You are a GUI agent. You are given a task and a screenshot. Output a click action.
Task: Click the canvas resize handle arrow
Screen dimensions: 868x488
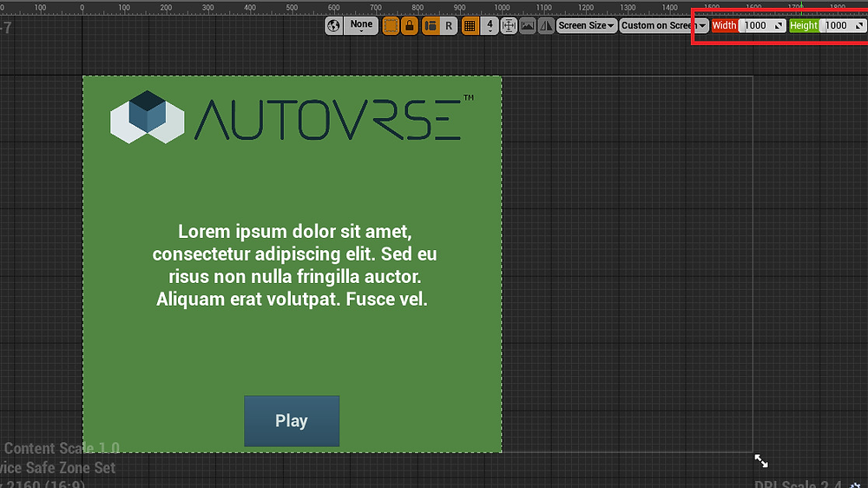[761, 461]
